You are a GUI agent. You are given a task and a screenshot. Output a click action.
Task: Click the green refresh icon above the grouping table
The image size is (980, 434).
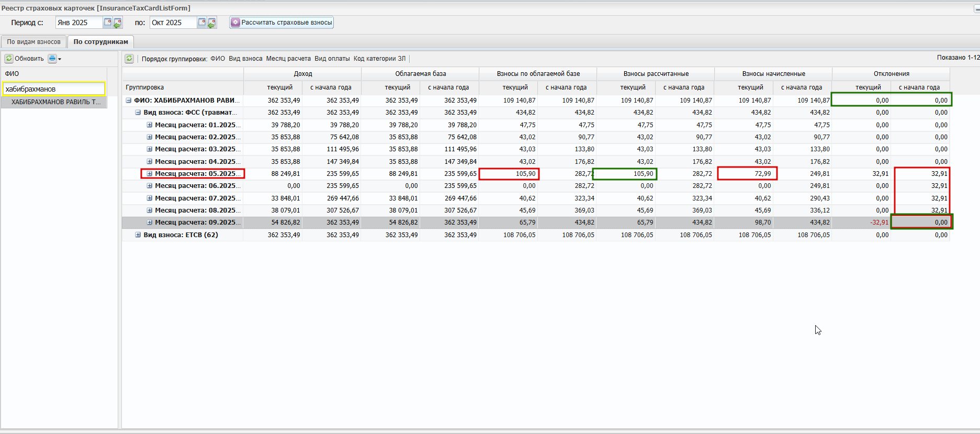pyautogui.click(x=129, y=59)
